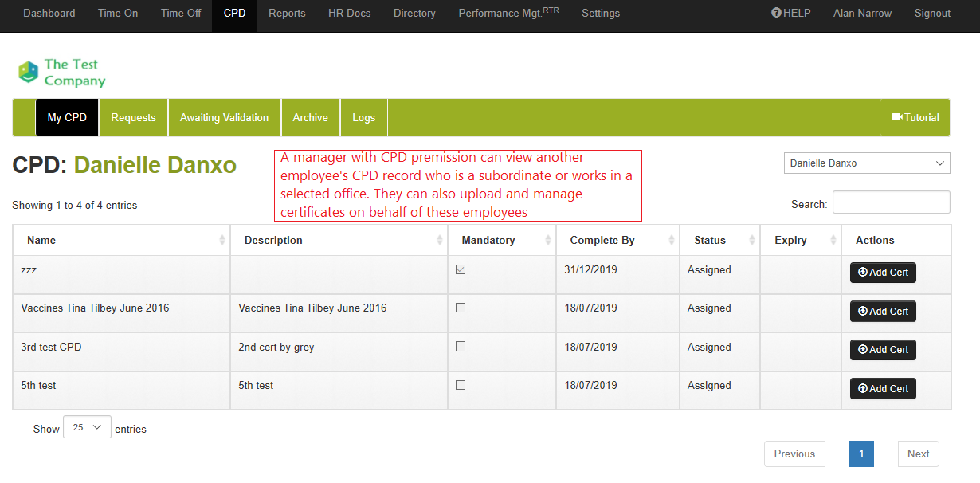Tick Mandatory checkbox for Vaccines Tina Tilbey
980x483 pixels.
coord(461,308)
